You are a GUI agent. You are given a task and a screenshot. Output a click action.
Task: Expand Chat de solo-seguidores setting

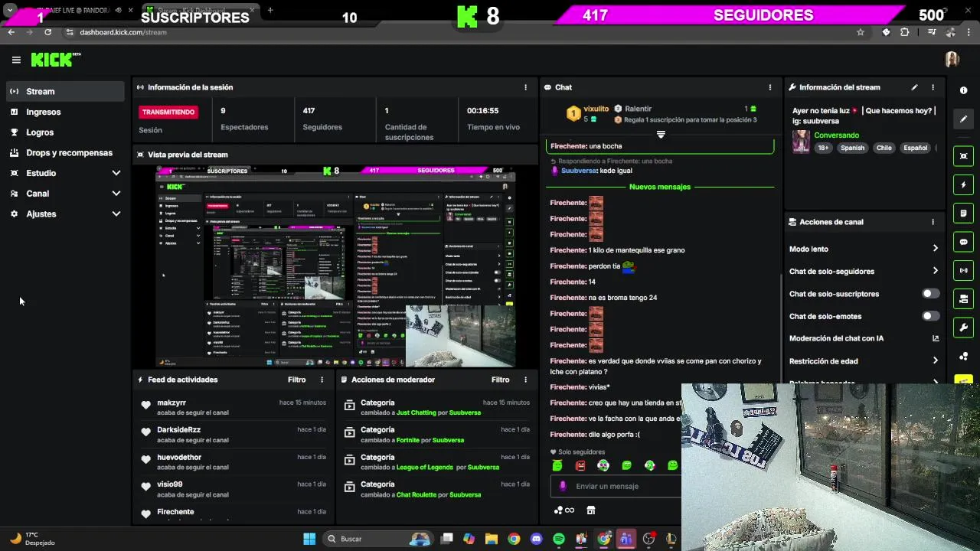pyautogui.click(x=864, y=271)
